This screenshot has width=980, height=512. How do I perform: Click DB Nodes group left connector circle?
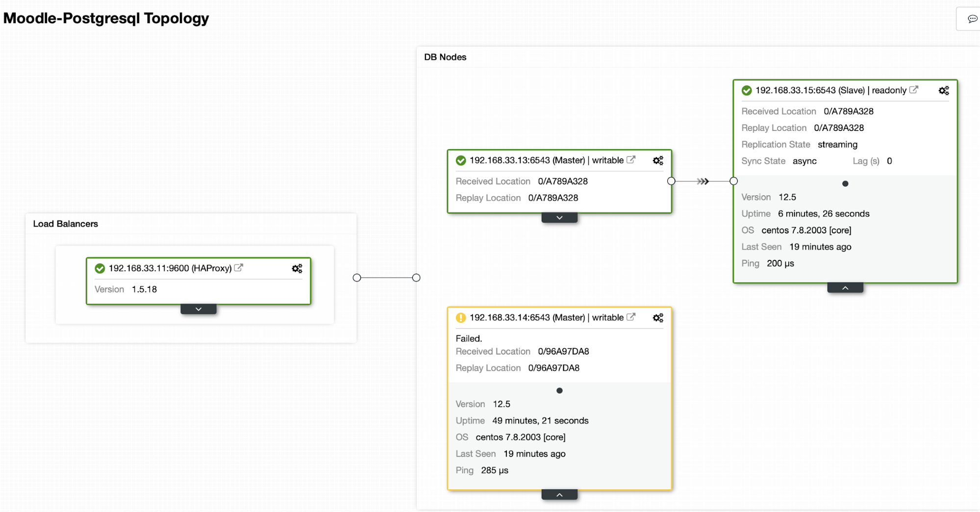pos(416,278)
